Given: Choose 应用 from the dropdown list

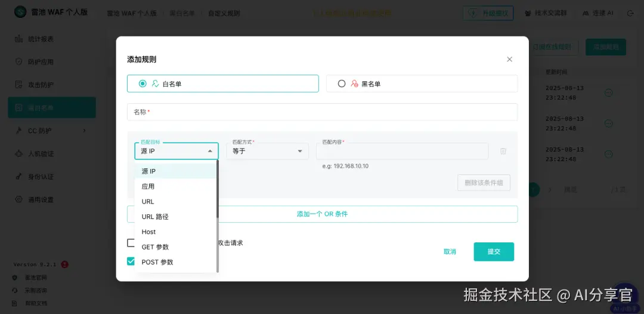Looking at the screenshot, I should pyautogui.click(x=175, y=186).
